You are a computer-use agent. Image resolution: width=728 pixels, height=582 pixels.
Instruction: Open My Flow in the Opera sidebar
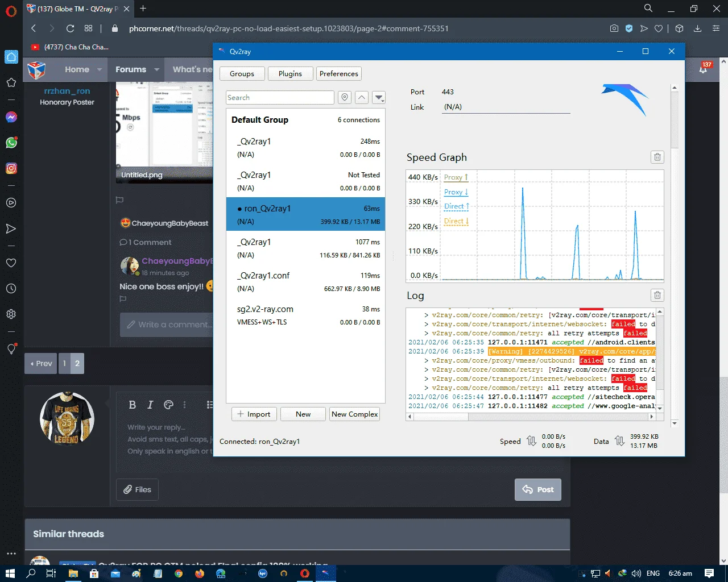point(11,228)
